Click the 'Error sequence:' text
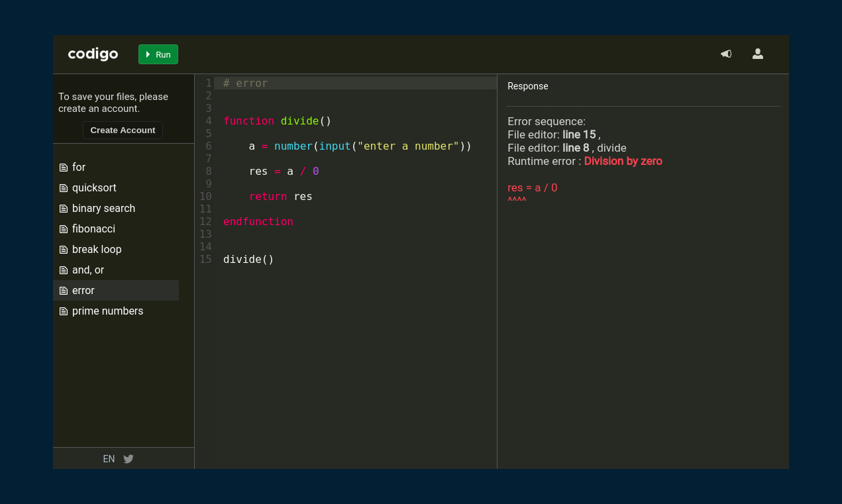Image resolution: width=842 pixels, height=504 pixels. [547, 121]
